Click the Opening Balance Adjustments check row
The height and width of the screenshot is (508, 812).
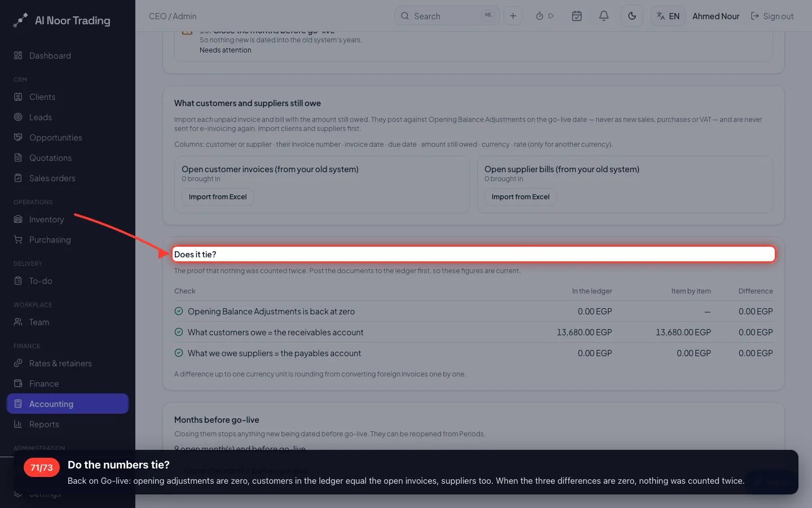tap(474, 312)
